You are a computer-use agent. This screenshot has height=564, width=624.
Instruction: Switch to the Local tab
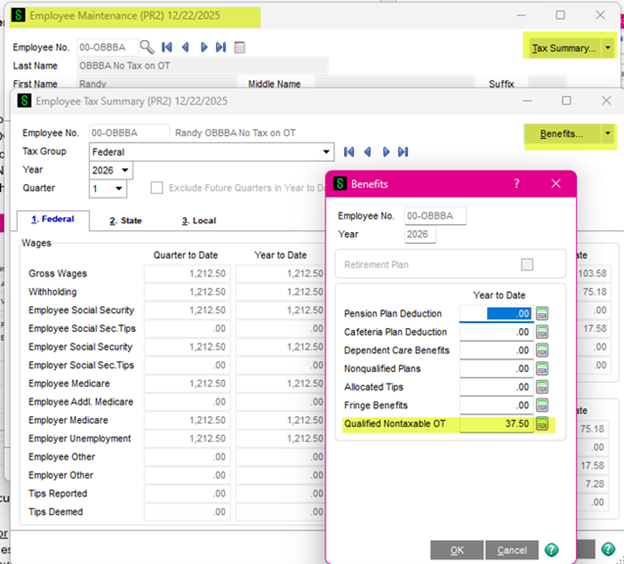[199, 220]
